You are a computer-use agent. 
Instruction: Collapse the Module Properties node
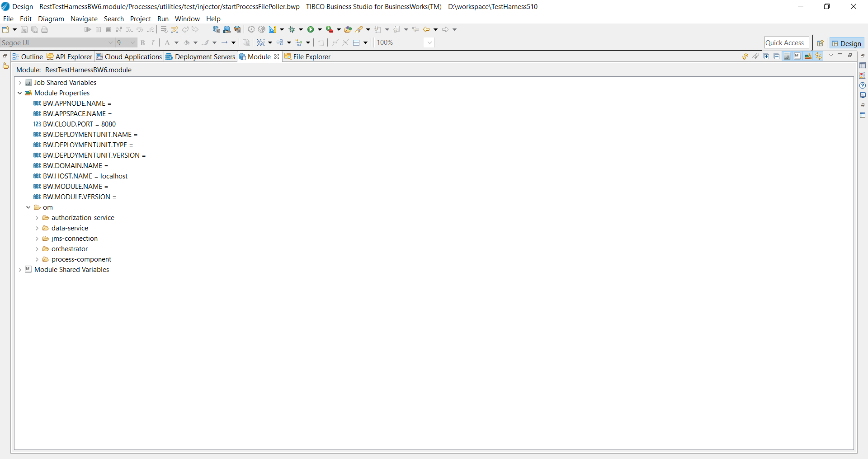pyautogui.click(x=20, y=94)
